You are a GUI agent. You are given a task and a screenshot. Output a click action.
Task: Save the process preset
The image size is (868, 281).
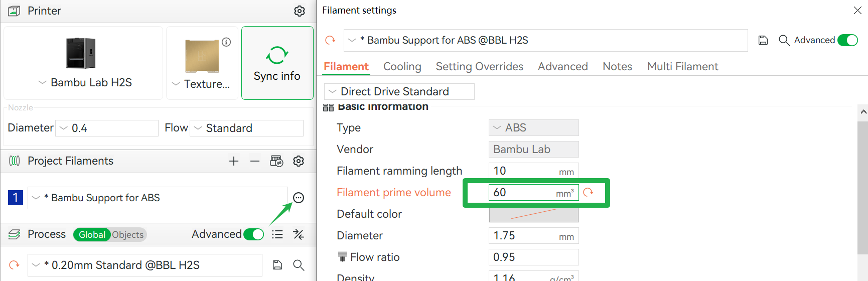[277, 265]
